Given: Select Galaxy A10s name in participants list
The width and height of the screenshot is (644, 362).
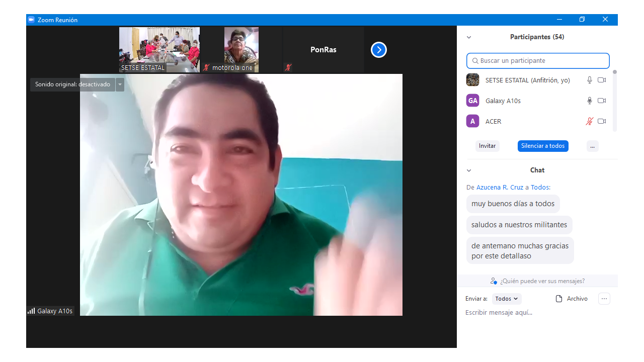Looking at the screenshot, I should coord(503,101).
